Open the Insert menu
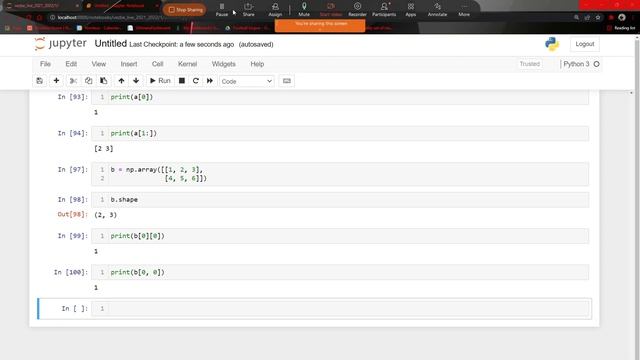Viewport: 640px width, 360px height. pos(129,64)
